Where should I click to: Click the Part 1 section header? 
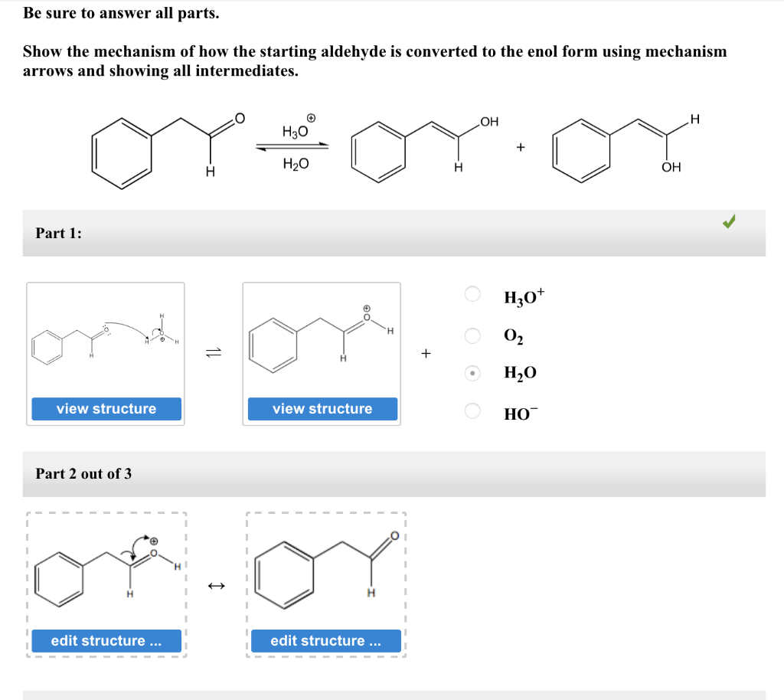click(x=59, y=233)
